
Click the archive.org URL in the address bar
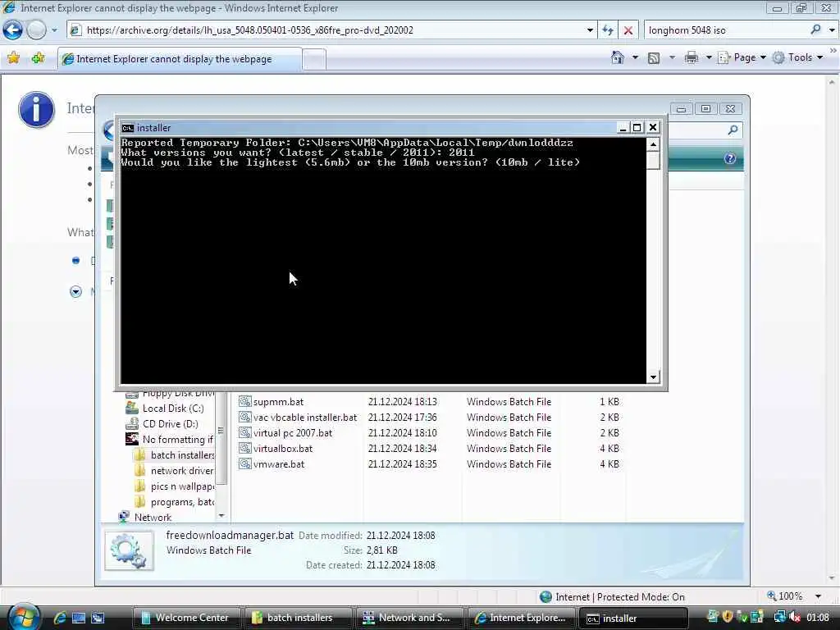click(249, 30)
